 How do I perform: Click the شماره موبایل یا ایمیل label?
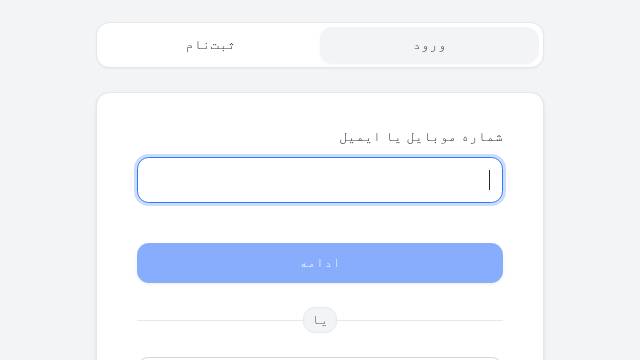coord(421,138)
